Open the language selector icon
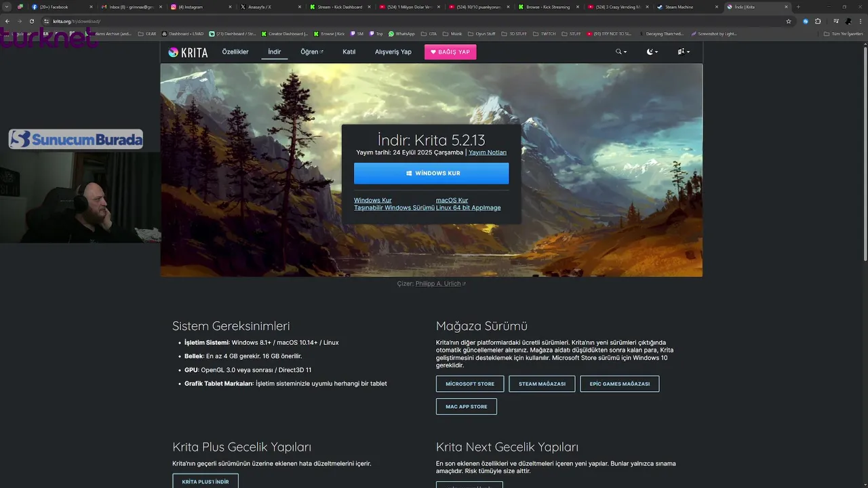Screen dimensions: 868x488 (684, 52)
